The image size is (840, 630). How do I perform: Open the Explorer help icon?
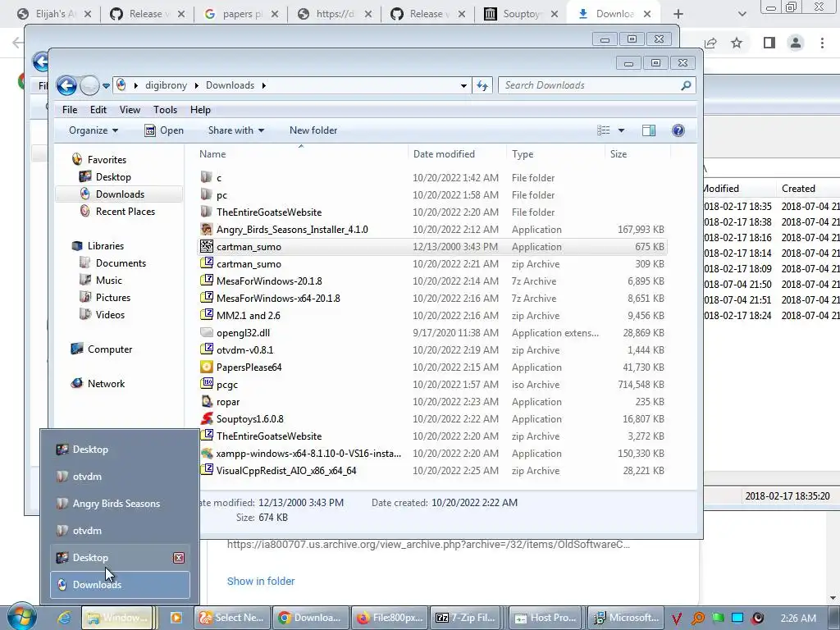(678, 130)
